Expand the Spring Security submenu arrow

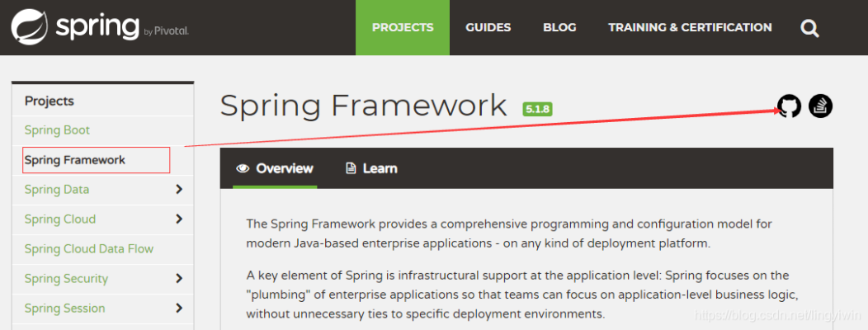(x=179, y=279)
